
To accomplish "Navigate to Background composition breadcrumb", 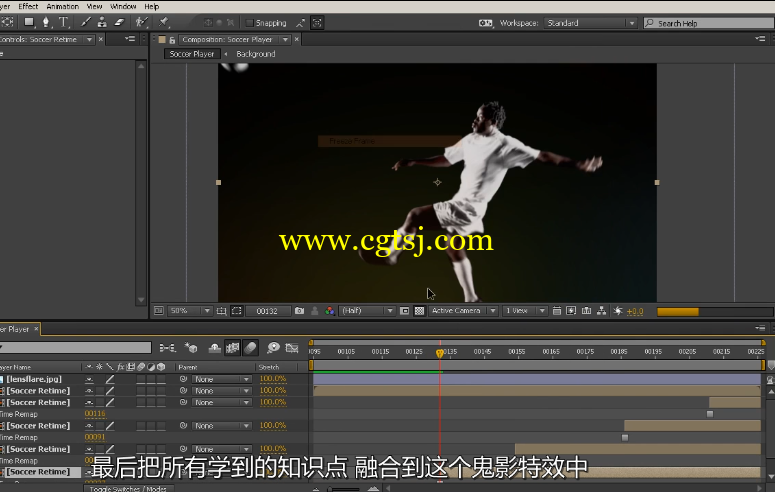I will [256, 54].
